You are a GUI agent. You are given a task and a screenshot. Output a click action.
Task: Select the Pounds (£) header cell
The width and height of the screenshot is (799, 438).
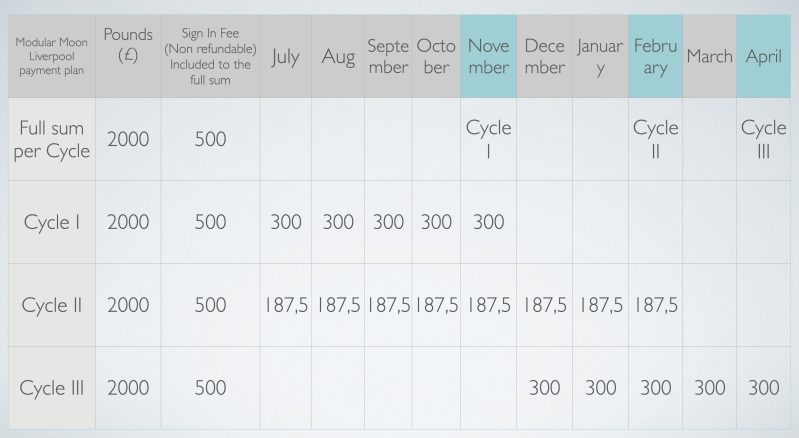125,57
